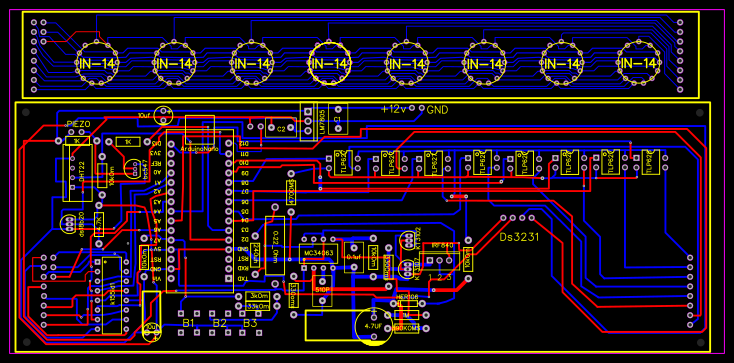Click the B1 button label
734x363 pixels.
[x=188, y=323]
